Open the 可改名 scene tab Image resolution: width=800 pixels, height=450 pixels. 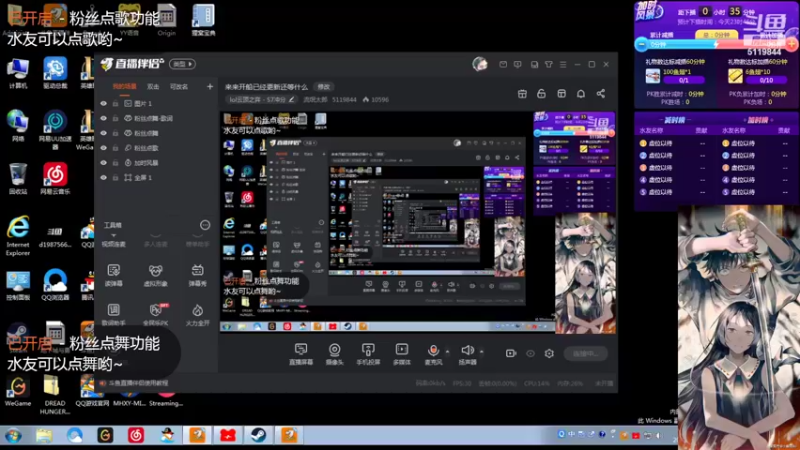click(179, 87)
